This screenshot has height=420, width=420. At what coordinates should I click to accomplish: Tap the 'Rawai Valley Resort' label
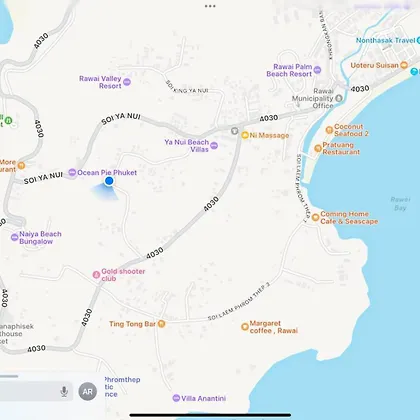[100, 82]
